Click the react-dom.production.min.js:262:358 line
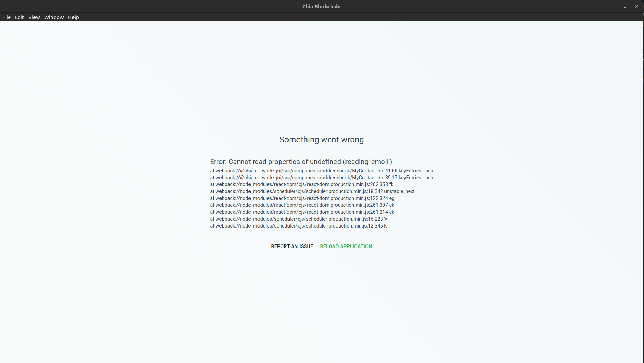Screen dimensions: 644x363 tap(301, 184)
